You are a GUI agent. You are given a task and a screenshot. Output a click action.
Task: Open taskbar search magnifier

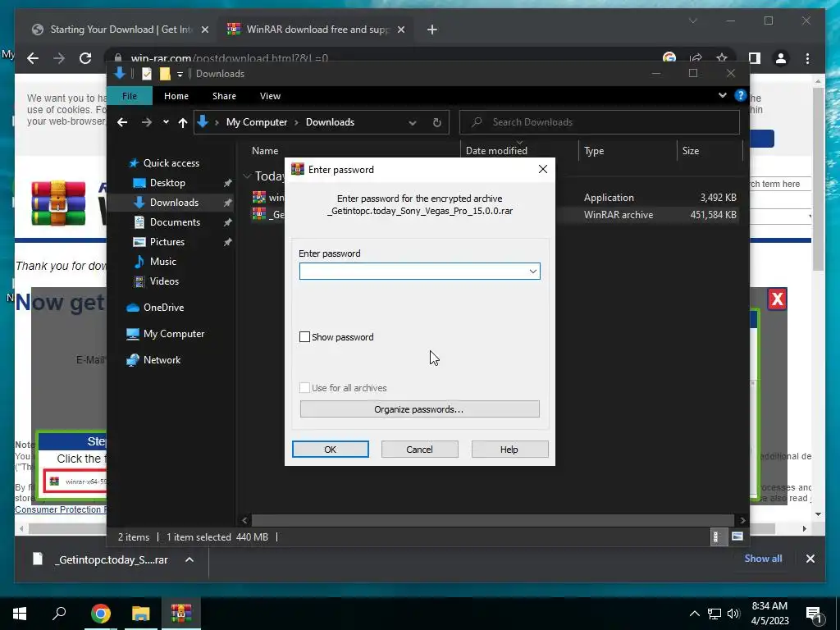click(59, 614)
